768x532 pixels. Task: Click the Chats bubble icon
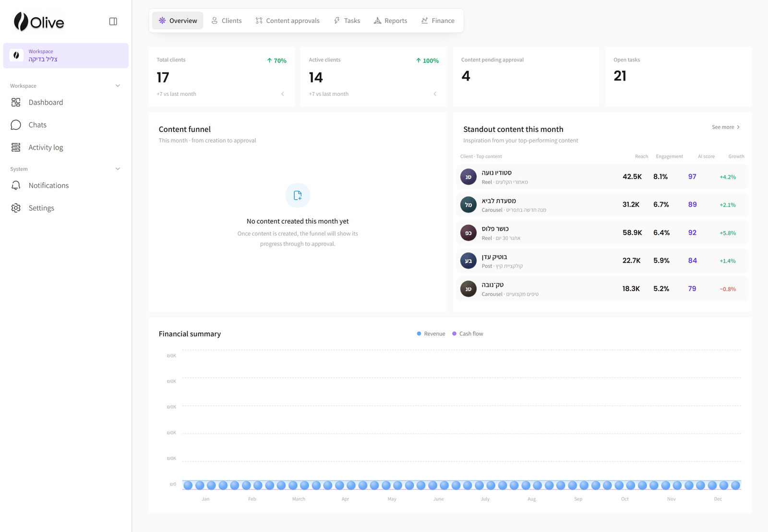pos(16,125)
